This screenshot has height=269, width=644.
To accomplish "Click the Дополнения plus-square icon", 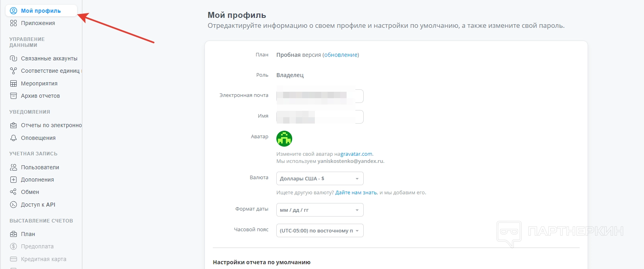I will coord(13,180).
